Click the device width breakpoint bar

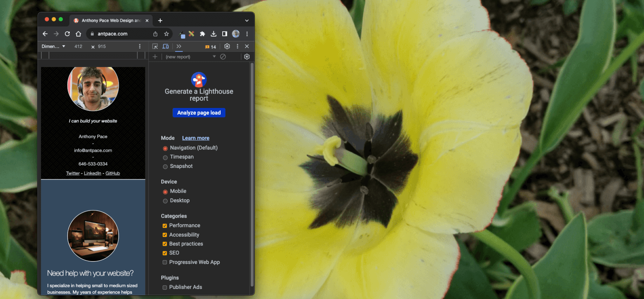(x=93, y=55)
